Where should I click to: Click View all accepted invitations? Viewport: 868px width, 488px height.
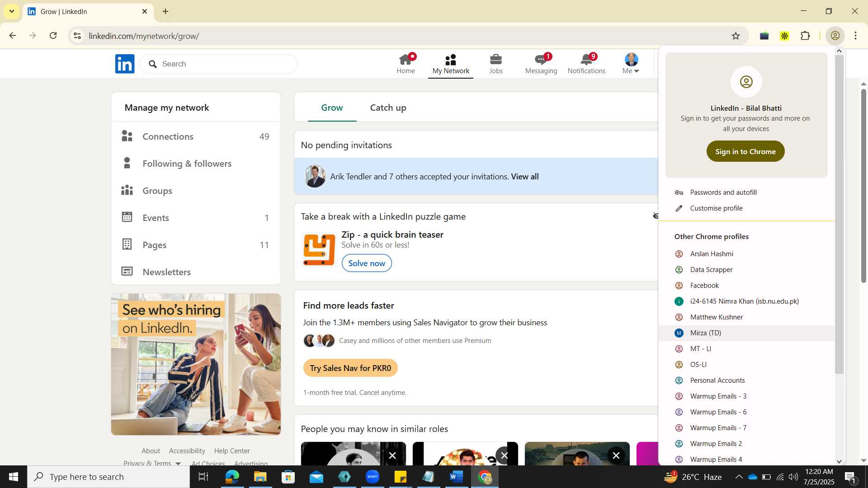click(x=524, y=177)
